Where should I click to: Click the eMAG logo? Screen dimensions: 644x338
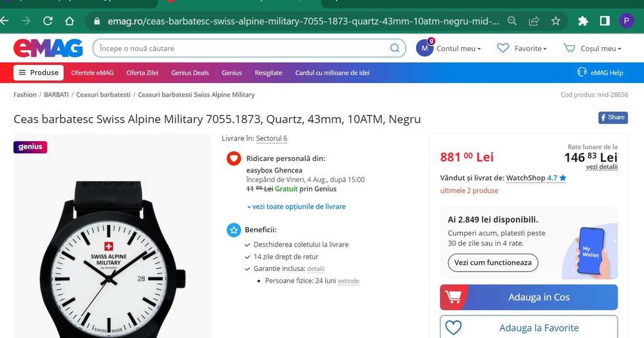(x=48, y=48)
